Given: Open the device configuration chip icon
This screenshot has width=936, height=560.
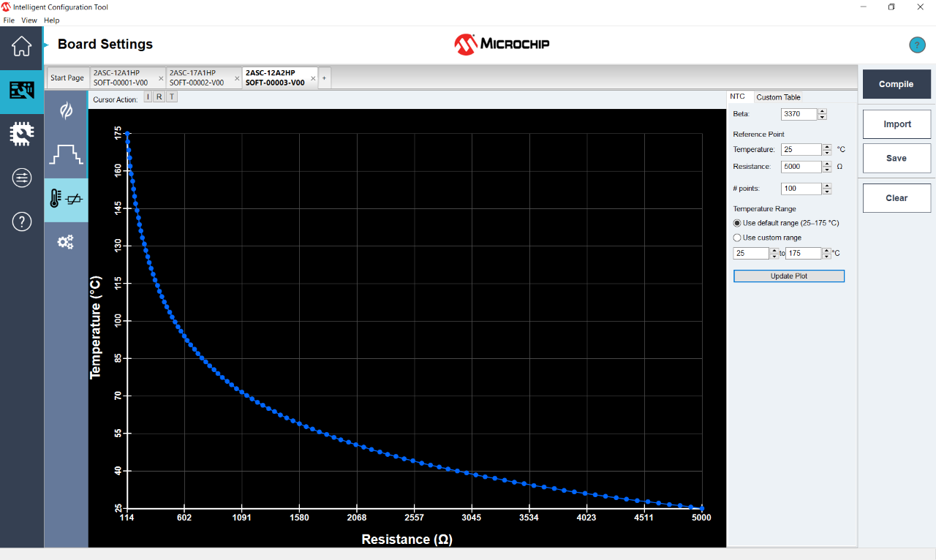Looking at the screenshot, I should tap(21, 134).
